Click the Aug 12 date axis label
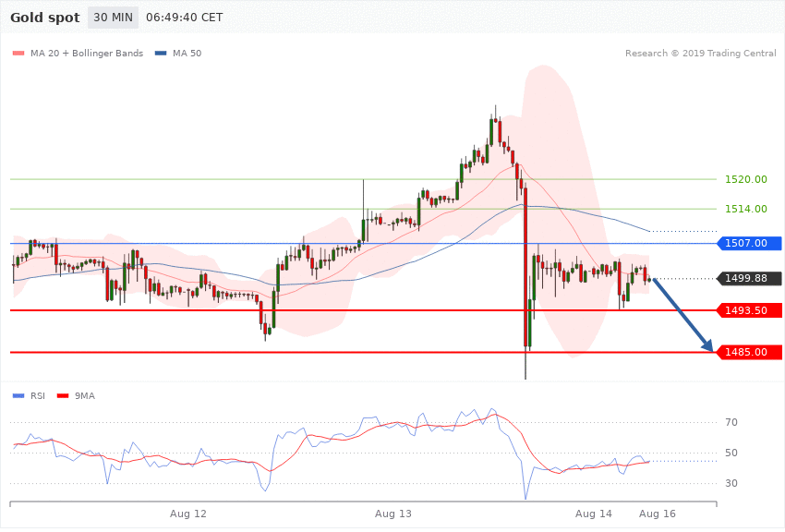 point(188,514)
